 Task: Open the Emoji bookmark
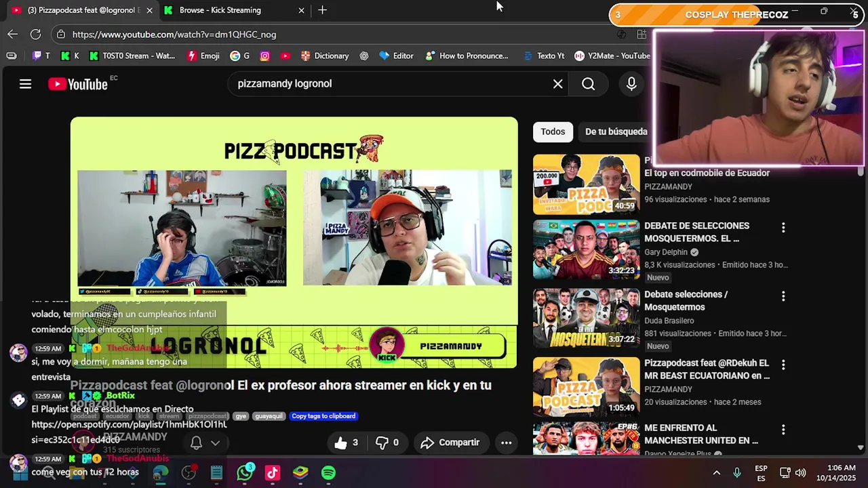[203, 56]
